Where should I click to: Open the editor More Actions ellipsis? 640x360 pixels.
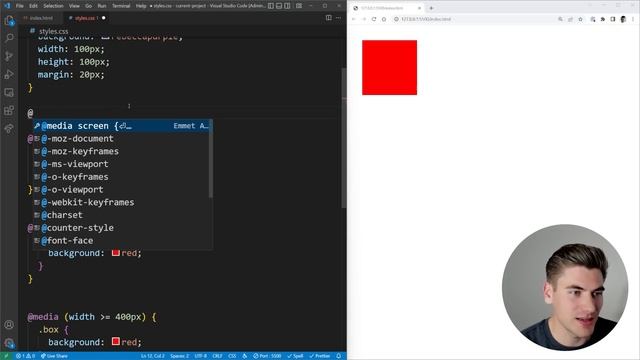(338, 18)
